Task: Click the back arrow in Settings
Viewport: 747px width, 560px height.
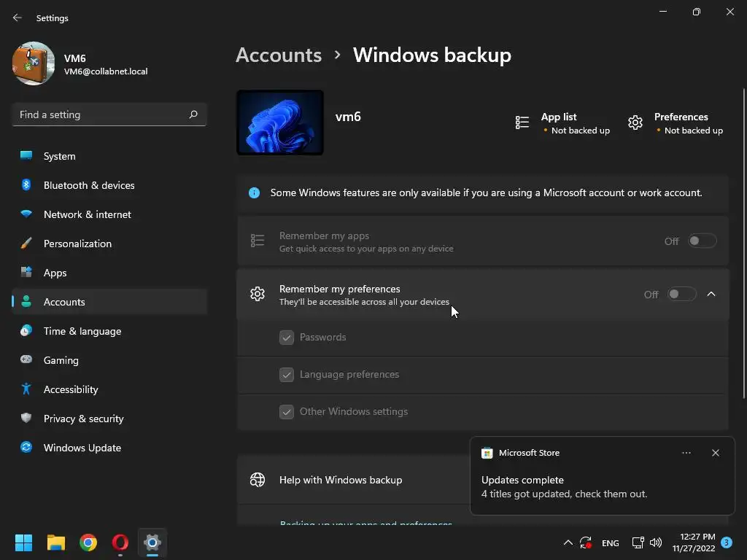Action: tap(18, 18)
